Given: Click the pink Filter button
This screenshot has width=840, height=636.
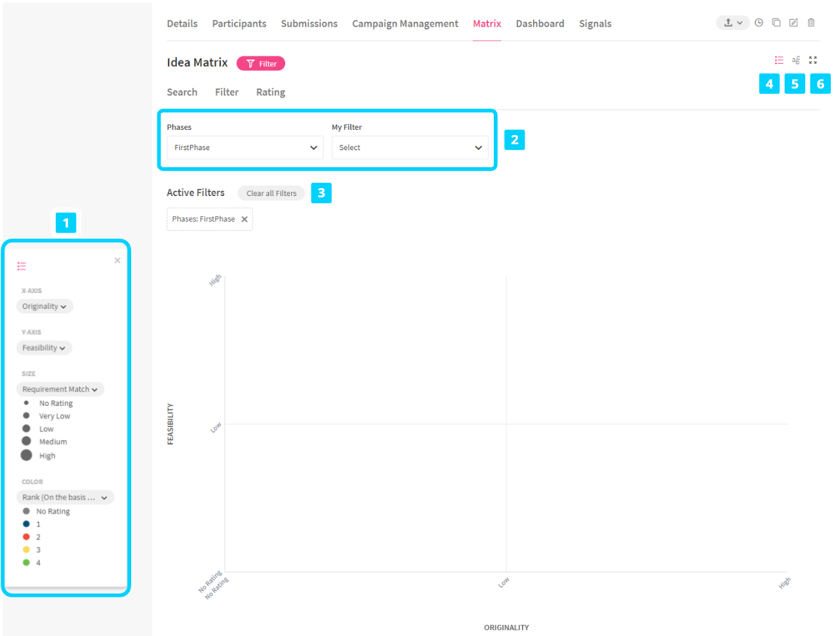Looking at the screenshot, I should coord(261,64).
